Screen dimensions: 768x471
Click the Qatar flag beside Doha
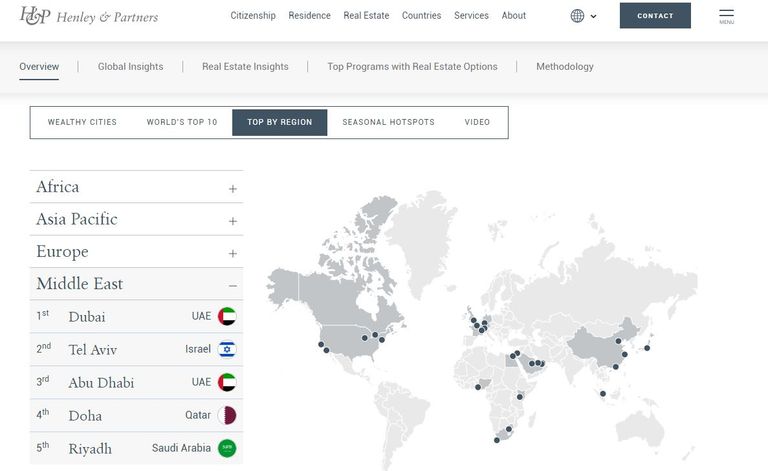(x=227, y=415)
